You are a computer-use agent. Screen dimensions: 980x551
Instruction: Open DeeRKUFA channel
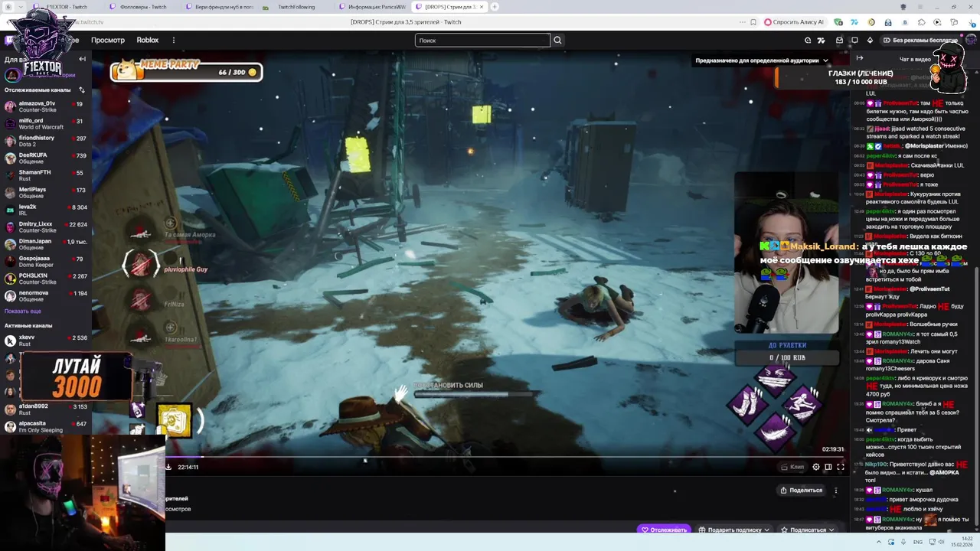(46, 158)
